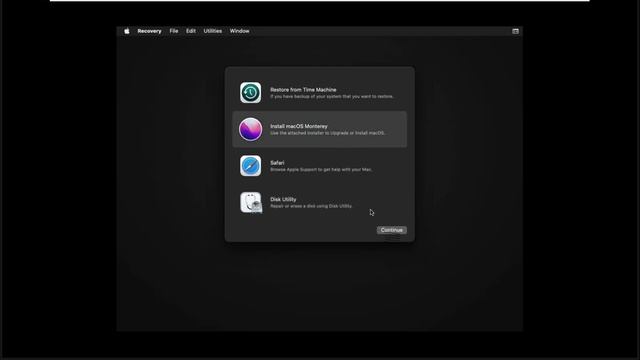640x360 pixels.
Task: Select the Disk Utility option title
Action: point(283,199)
